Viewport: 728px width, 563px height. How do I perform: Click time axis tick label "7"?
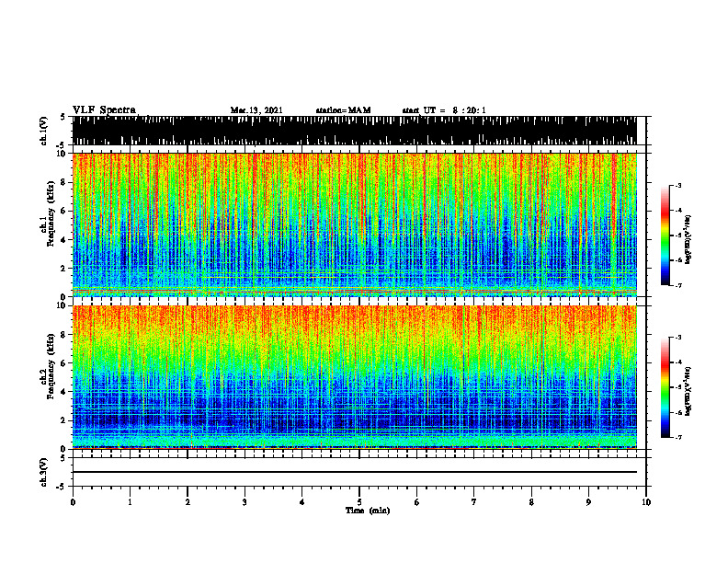point(474,502)
